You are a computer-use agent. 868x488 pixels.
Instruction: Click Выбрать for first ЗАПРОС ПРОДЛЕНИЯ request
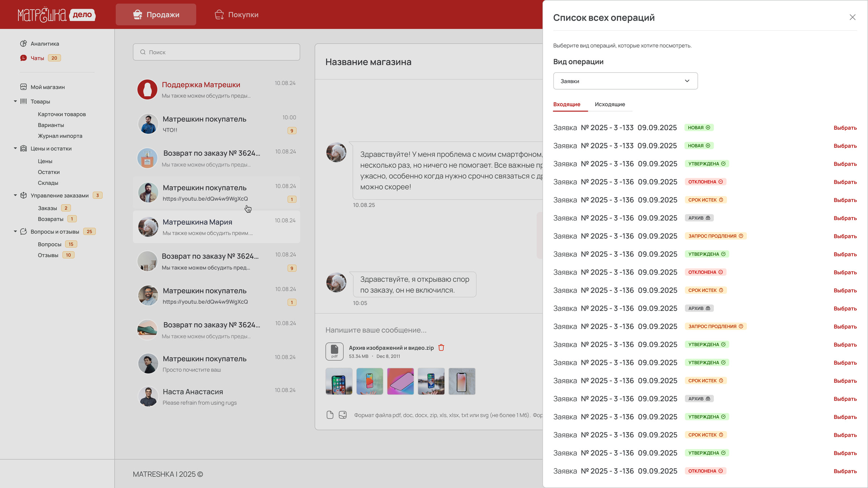(x=845, y=236)
